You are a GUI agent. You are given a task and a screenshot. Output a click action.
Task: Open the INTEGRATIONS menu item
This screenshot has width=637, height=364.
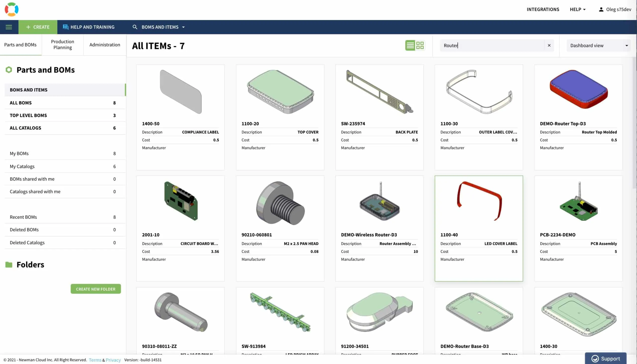(543, 9)
